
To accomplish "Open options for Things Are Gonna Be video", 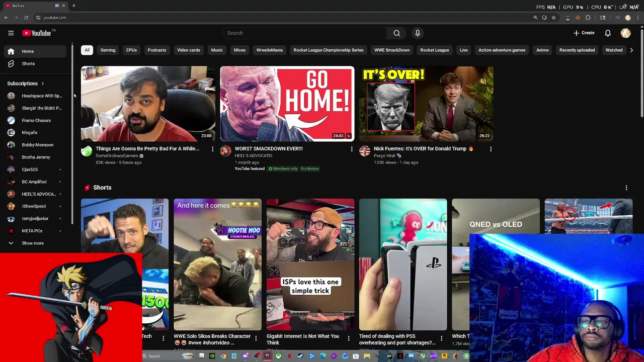I will tap(212, 149).
